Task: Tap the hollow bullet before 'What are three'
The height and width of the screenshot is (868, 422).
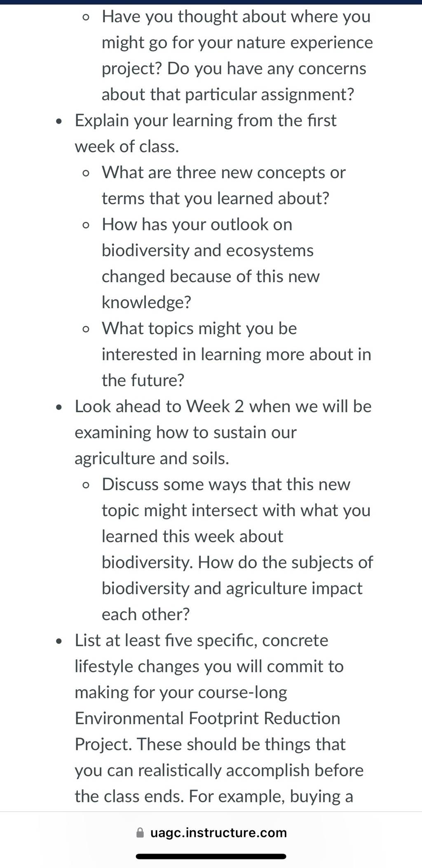Action: pyautogui.click(x=86, y=173)
